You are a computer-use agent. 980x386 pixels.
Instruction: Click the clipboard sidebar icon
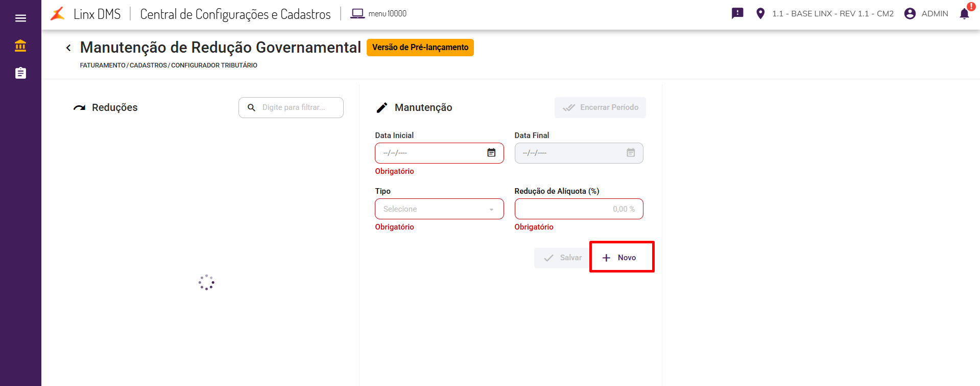pos(20,73)
